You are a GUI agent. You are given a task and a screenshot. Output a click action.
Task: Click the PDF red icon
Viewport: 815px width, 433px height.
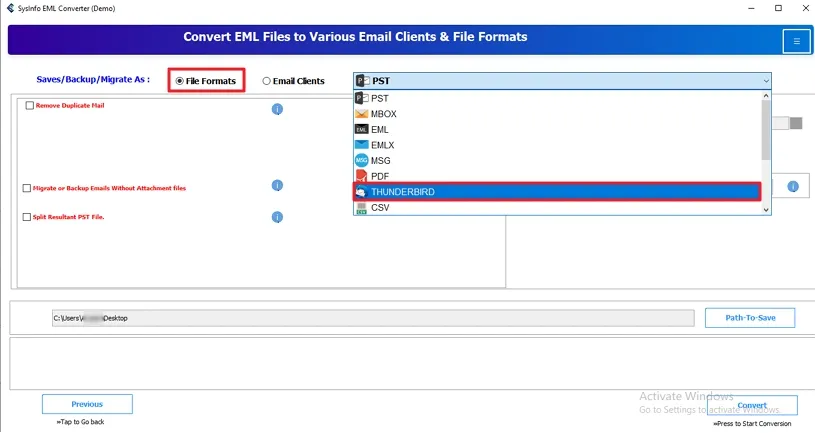[362, 176]
